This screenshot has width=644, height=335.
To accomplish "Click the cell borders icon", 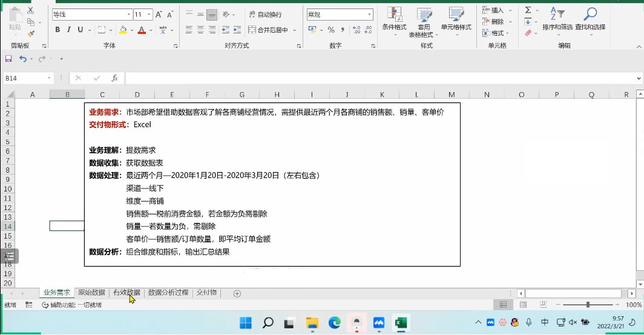I will click(x=102, y=30).
